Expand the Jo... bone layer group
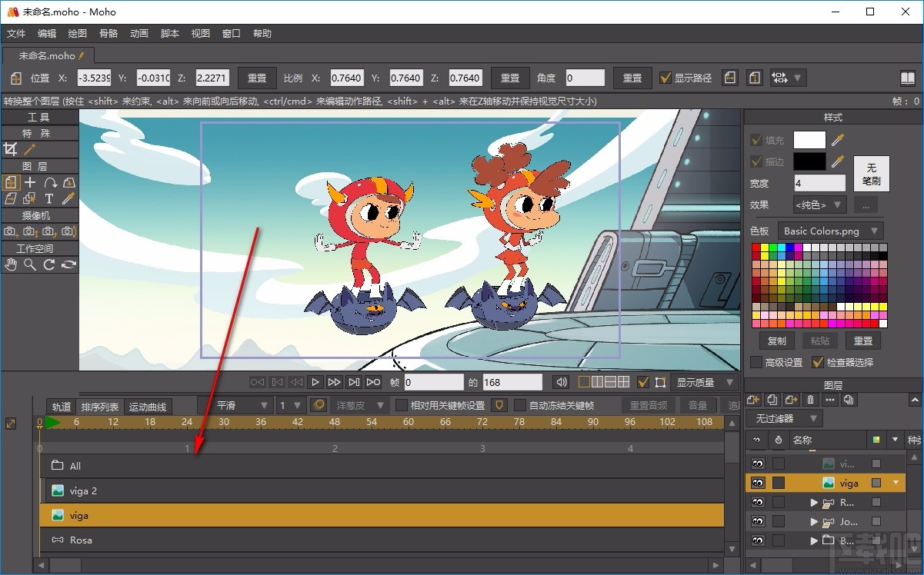The image size is (924, 575). tap(814, 522)
